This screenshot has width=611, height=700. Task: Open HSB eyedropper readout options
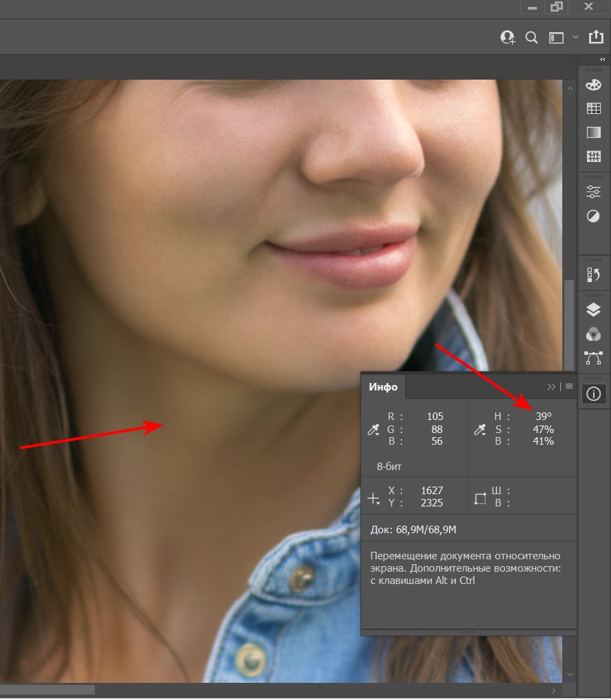480,430
